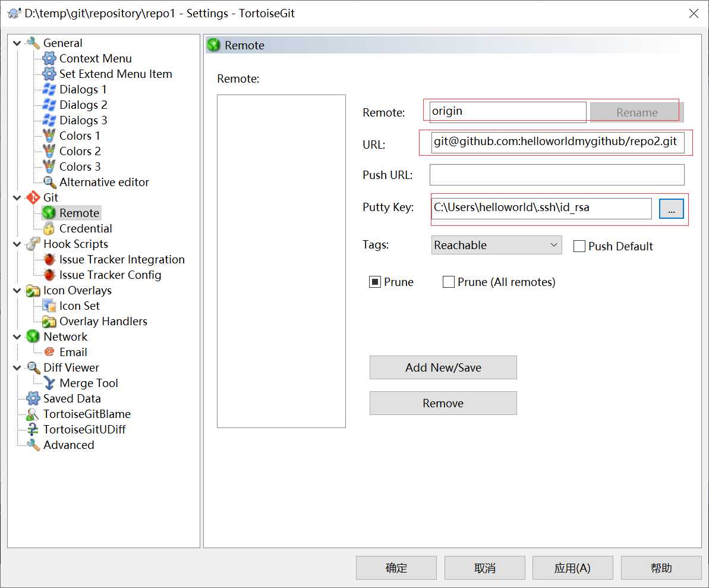
Task: Toggle the Prune checkbox
Action: coord(375,282)
